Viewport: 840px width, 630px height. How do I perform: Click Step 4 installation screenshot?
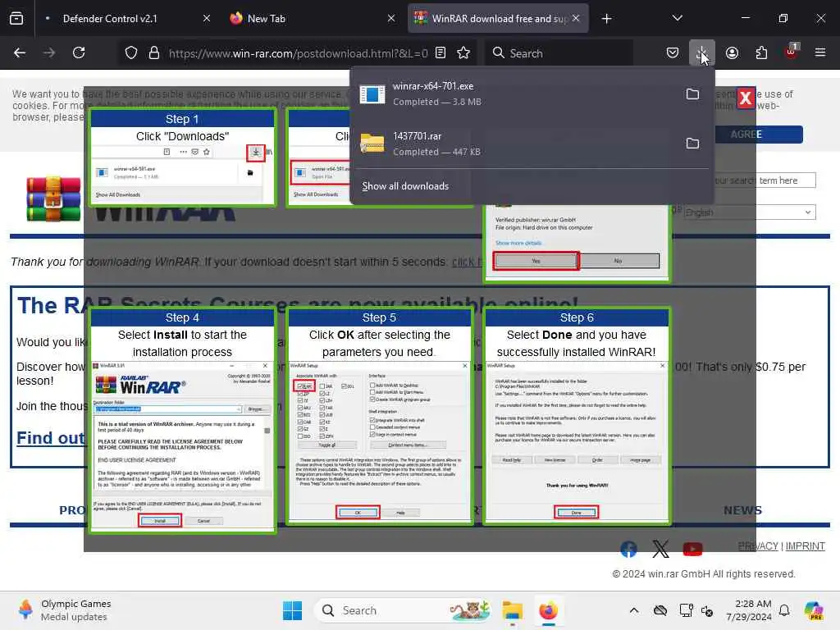[x=182, y=447]
